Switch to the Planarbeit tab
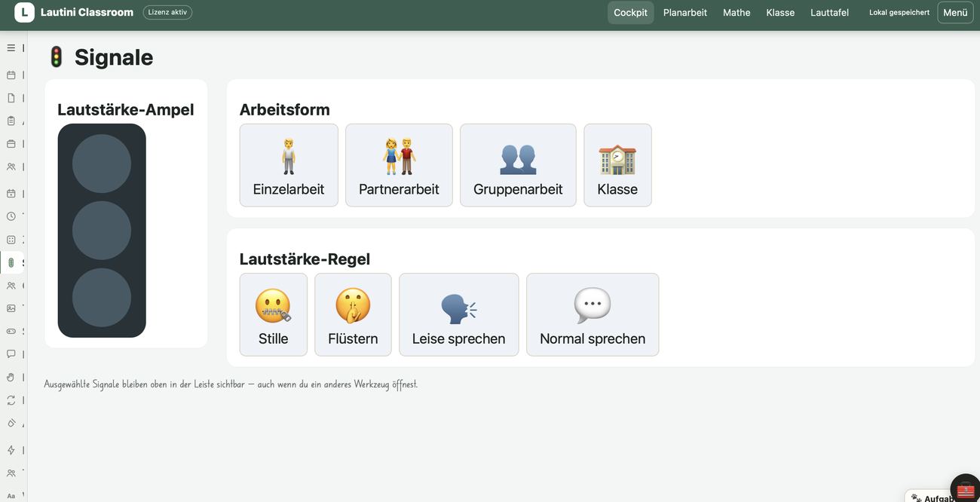This screenshot has width=980, height=502. (x=685, y=12)
